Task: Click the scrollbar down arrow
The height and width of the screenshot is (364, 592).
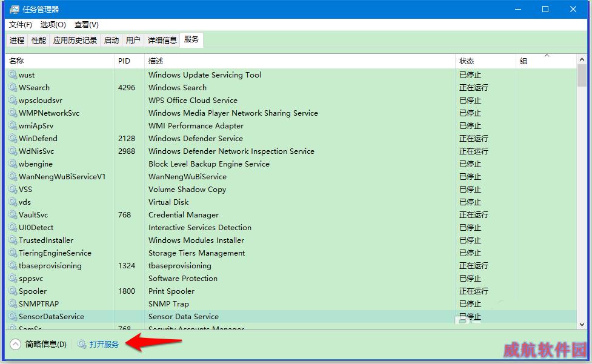Action: click(x=582, y=325)
